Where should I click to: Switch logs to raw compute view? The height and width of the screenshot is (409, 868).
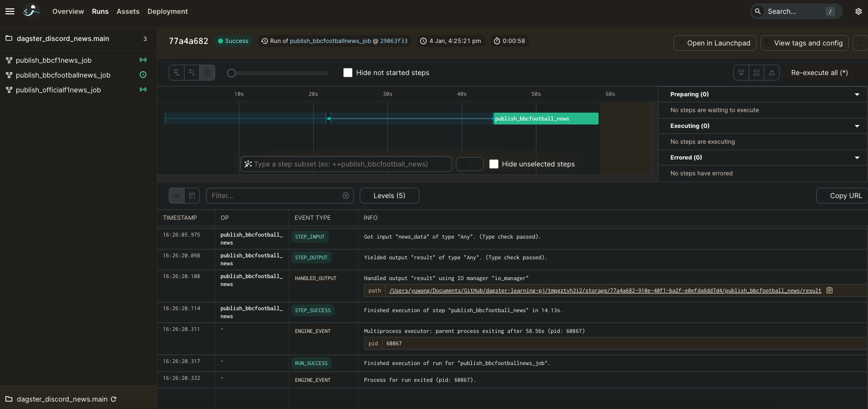(x=192, y=196)
